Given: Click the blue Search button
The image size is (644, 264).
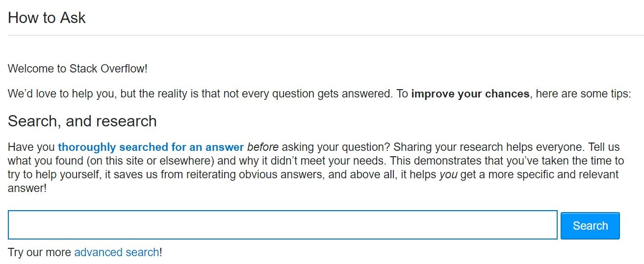Looking at the screenshot, I should point(590,226).
